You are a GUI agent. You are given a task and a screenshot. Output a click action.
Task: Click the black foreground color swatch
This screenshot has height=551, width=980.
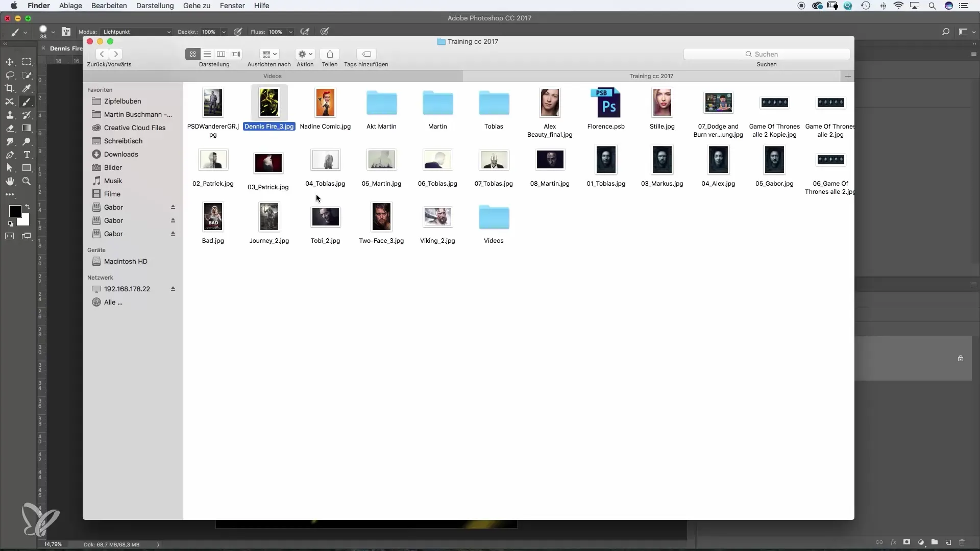click(x=14, y=211)
